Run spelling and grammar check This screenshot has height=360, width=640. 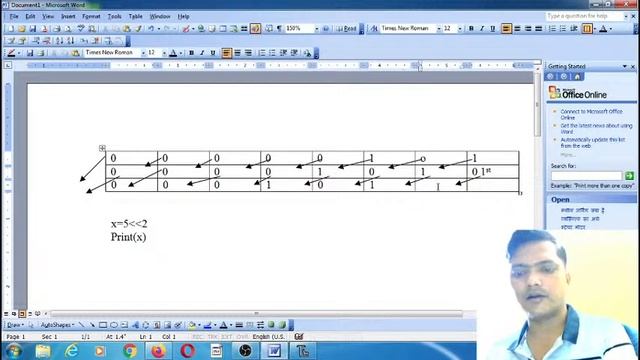point(81,29)
